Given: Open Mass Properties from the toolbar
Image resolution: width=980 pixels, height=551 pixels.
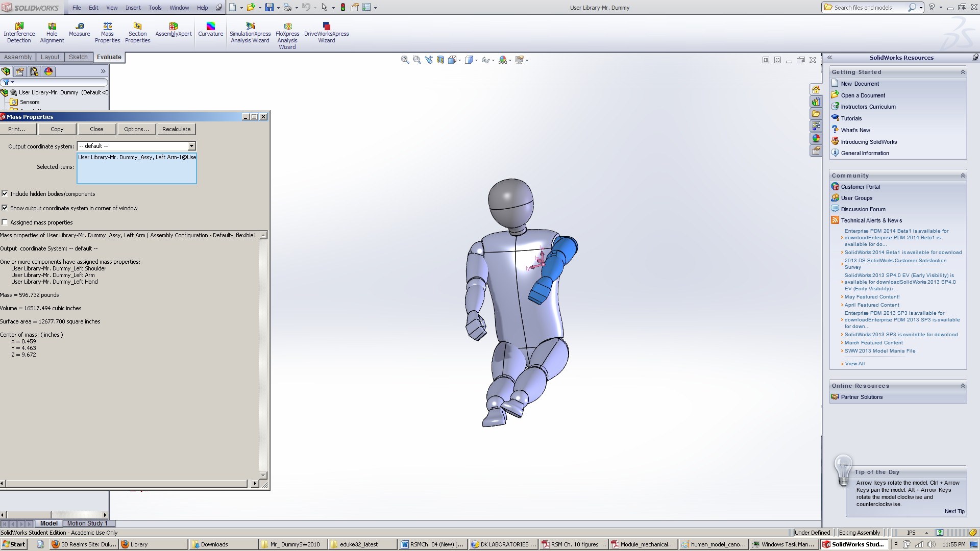Looking at the screenshot, I should (x=107, y=33).
